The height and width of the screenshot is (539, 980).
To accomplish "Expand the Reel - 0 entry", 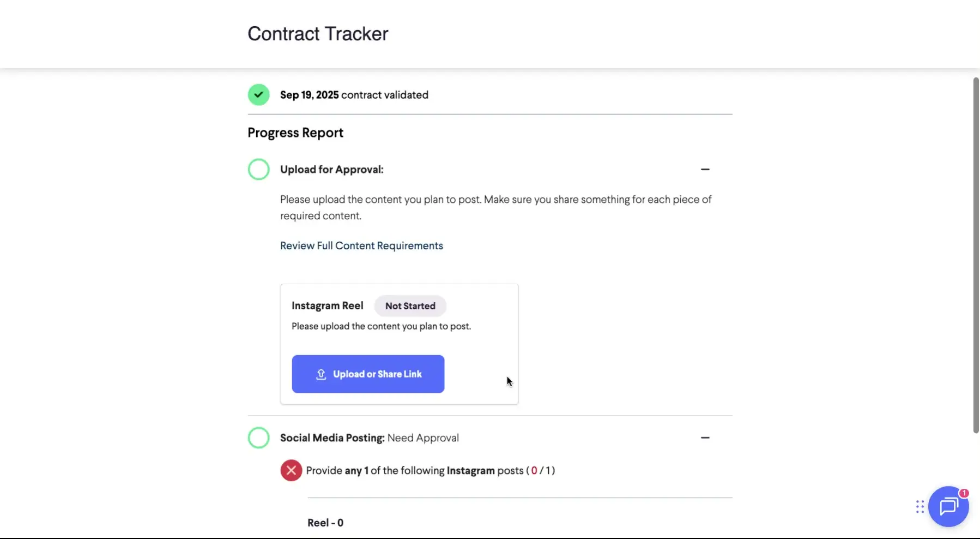I will tap(325, 522).
